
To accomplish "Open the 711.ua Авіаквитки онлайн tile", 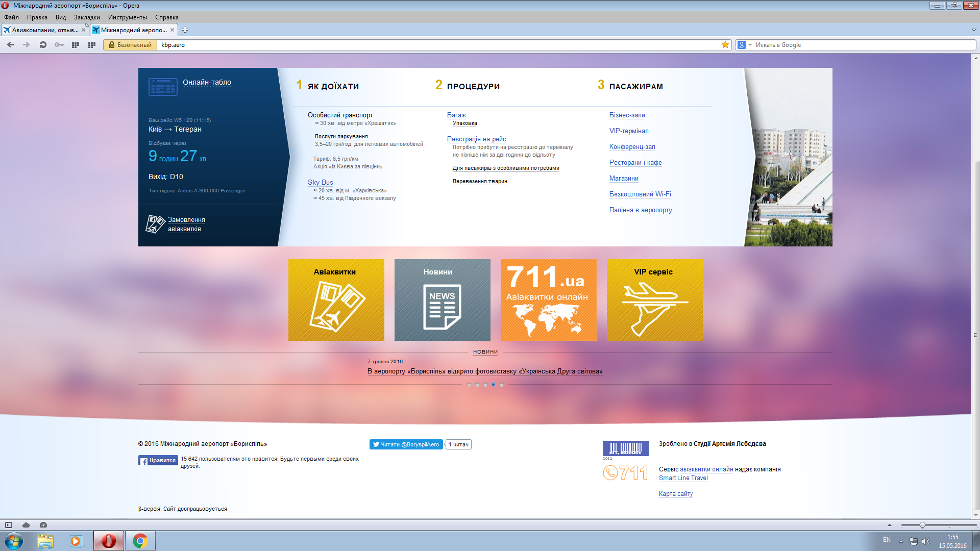I will tap(548, 300).
